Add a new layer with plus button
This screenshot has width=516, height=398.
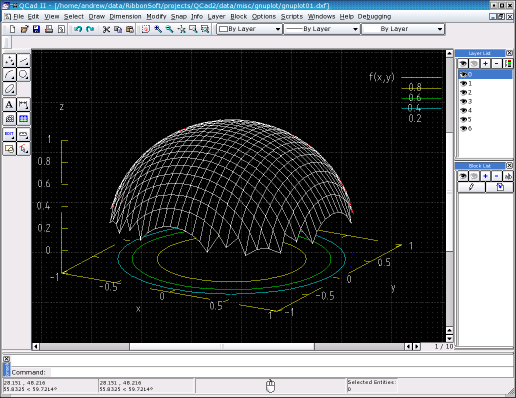pos(485,63)
